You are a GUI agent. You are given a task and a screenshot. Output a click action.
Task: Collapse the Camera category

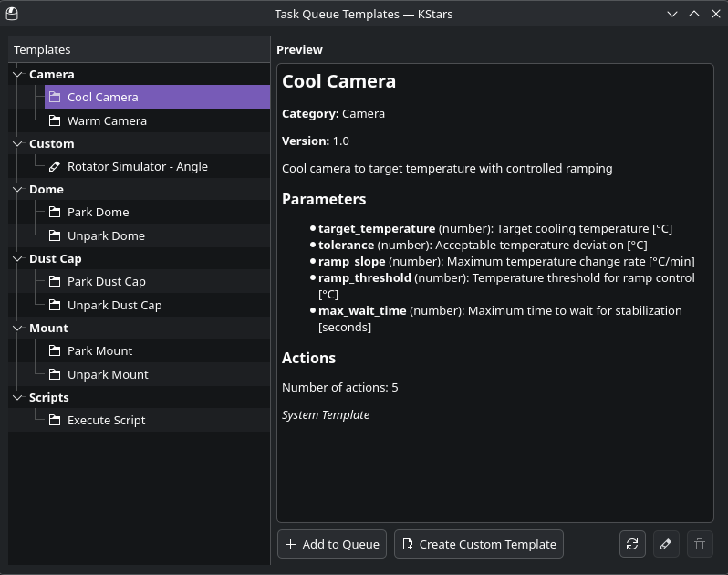coord(17,74)
